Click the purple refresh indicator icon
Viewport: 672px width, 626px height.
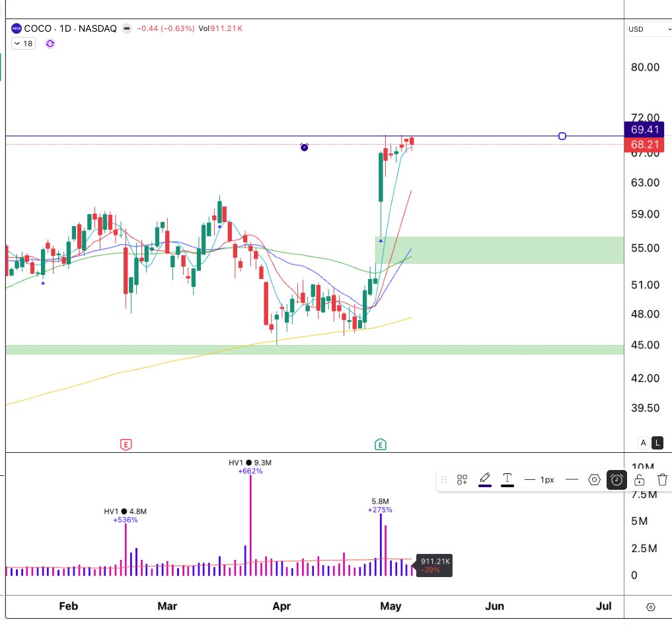coord(50,44)
